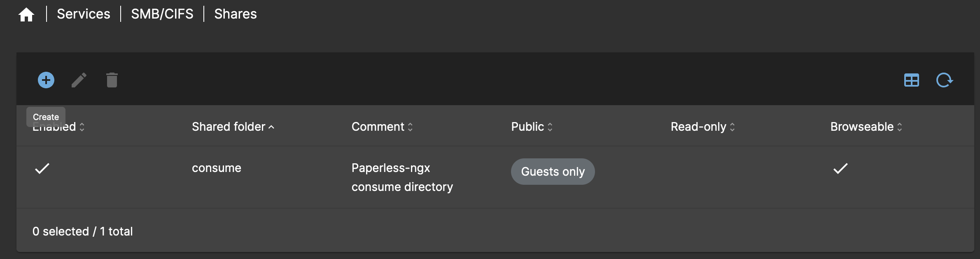Open SMB/CIFS in the breadcrumb

[162, 14]
